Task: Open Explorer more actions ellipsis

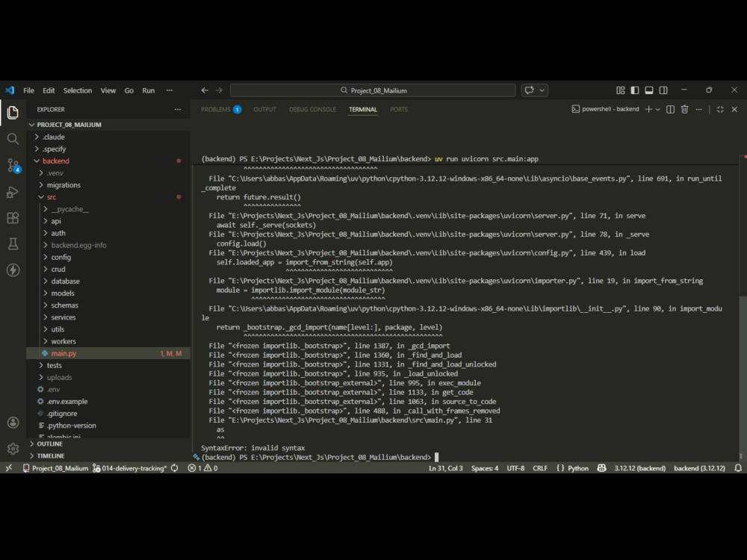Action: [178, 110]
